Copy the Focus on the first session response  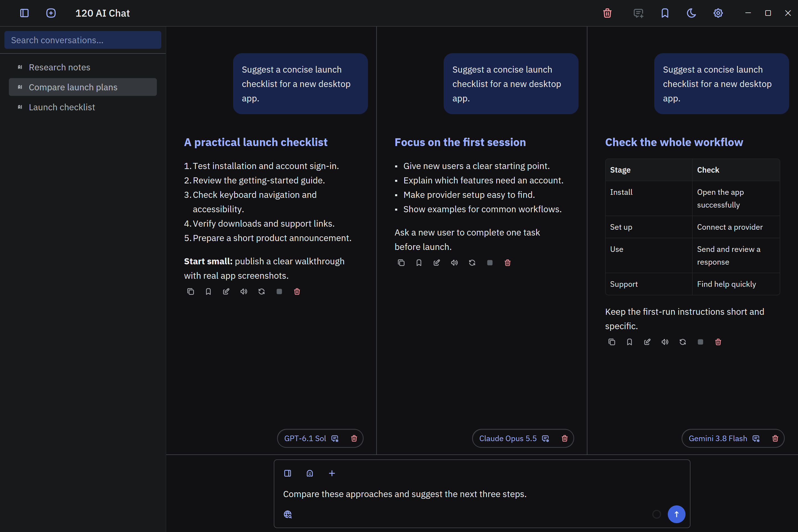click(x=401, y=263)
